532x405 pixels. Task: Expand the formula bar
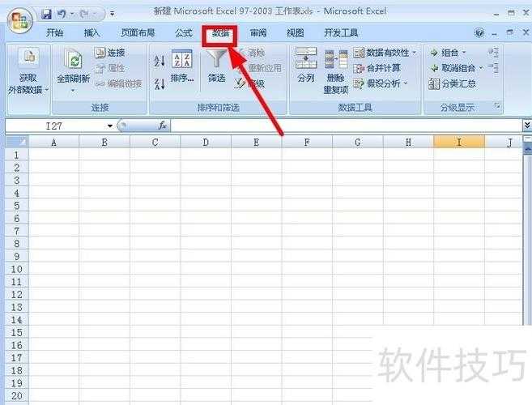click(x=527, y=126)
